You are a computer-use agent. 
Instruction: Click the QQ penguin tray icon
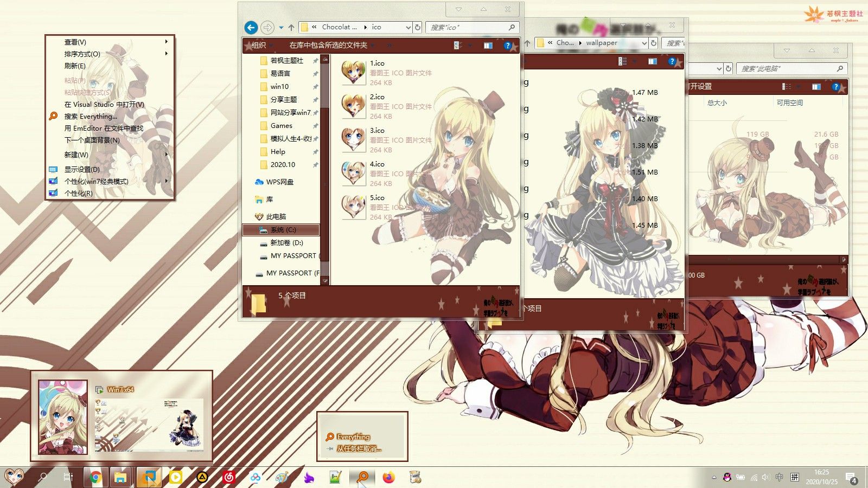click(727, 478)
